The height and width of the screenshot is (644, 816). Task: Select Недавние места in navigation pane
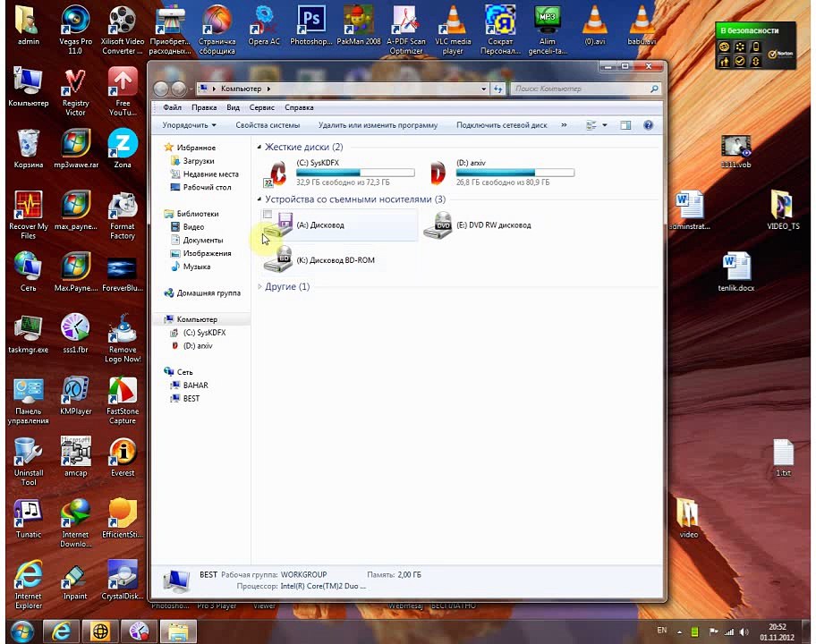(x=210, y=174)
